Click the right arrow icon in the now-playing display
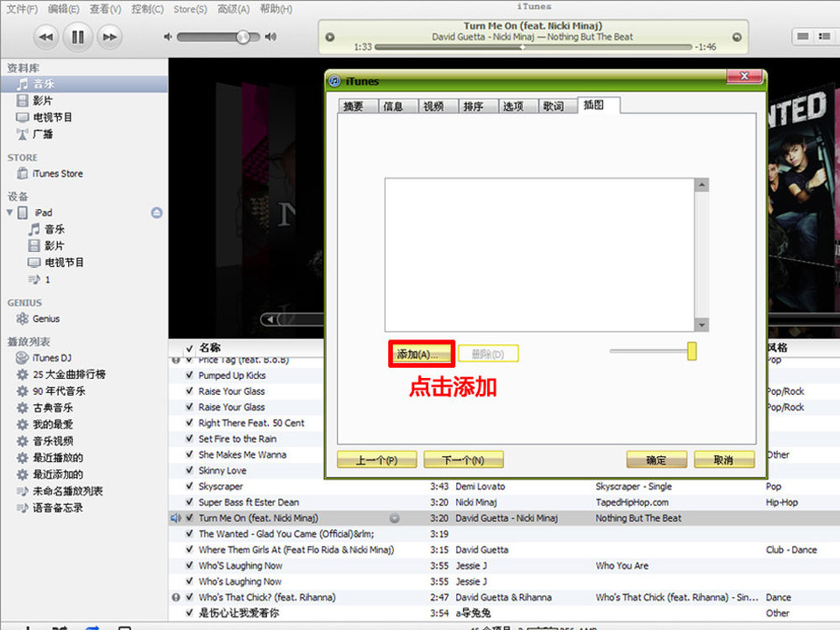 pos(738,37)
